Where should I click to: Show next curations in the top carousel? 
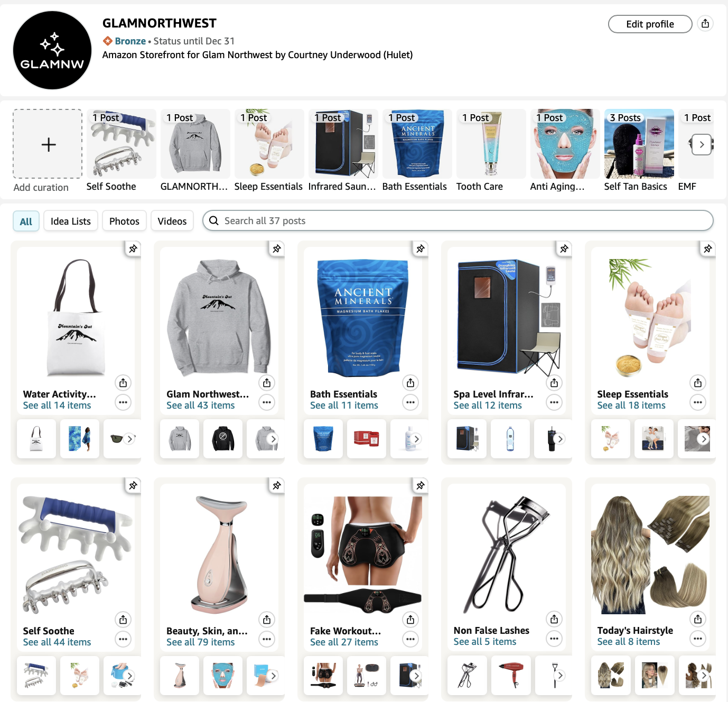point(702,144)
